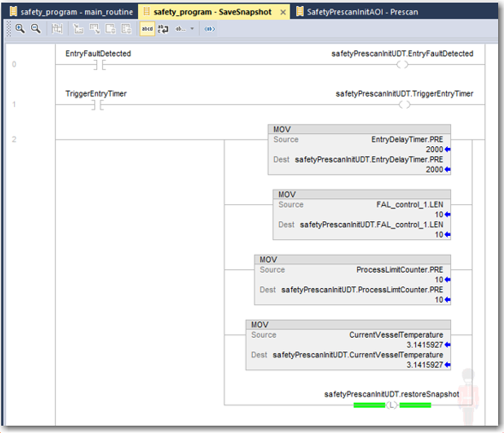Click the zoom-to-region ladder icon
504x433 pixels.
coord(57,29)
